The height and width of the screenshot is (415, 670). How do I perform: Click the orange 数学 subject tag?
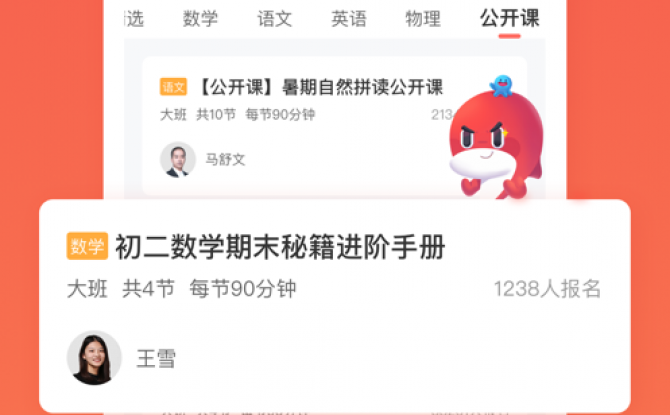coord(87,246)
